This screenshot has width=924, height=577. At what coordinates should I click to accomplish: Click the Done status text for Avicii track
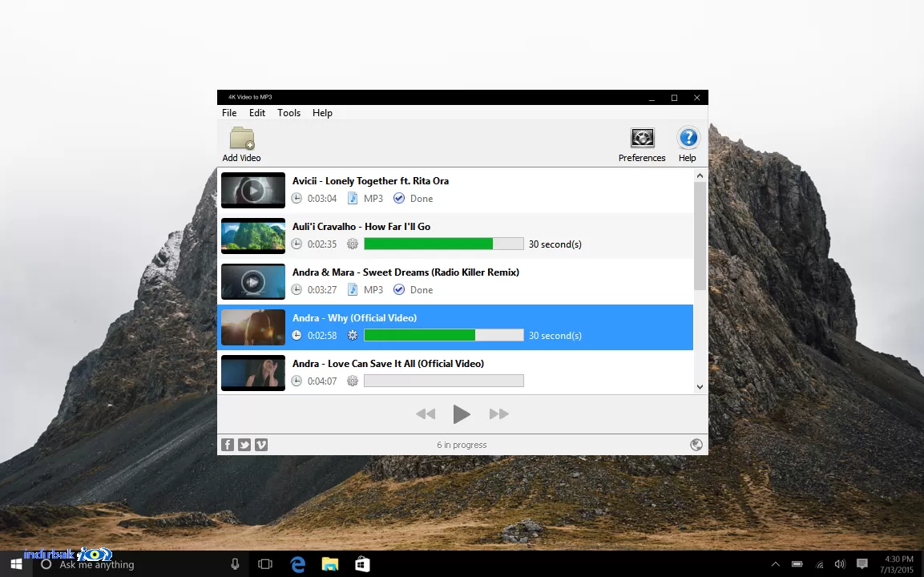coord(422,199)
